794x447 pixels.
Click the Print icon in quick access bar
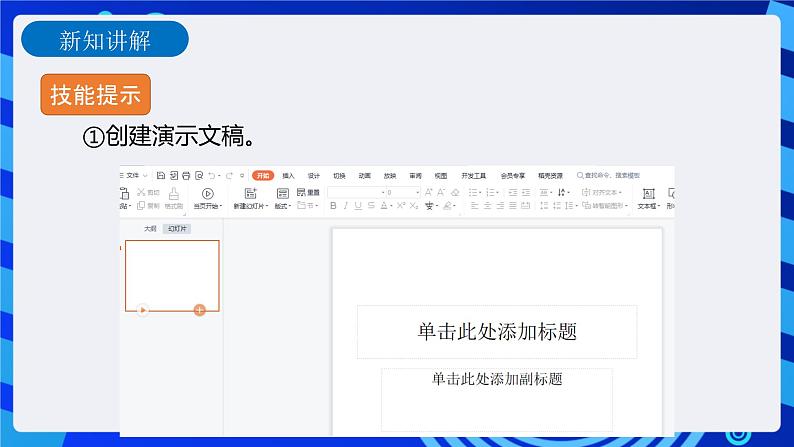pyautogui.click(x=186, y=175)
